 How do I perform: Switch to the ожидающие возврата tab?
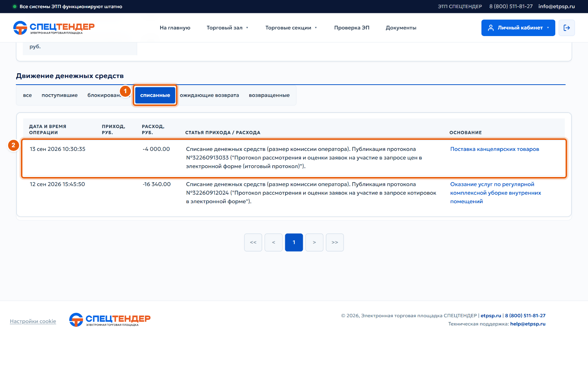[209, 95]
